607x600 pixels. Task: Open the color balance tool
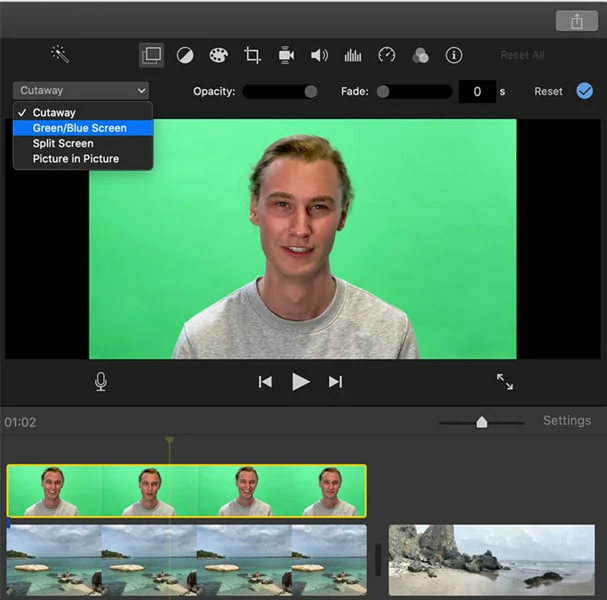(x=185, y=55)
